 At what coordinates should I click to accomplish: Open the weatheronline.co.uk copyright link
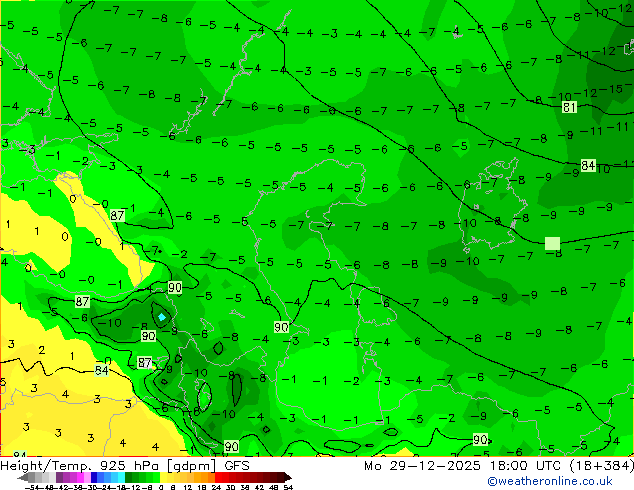549,481
